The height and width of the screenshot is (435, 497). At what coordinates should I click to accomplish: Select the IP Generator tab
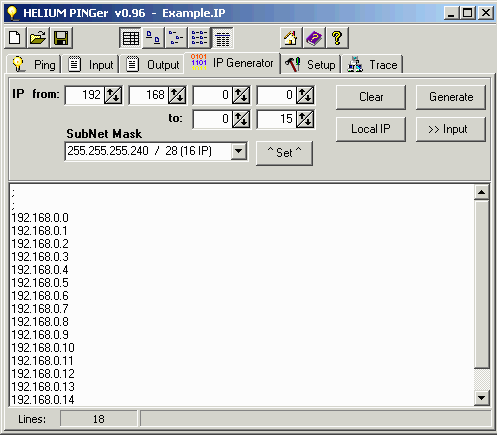pos(232,63)
